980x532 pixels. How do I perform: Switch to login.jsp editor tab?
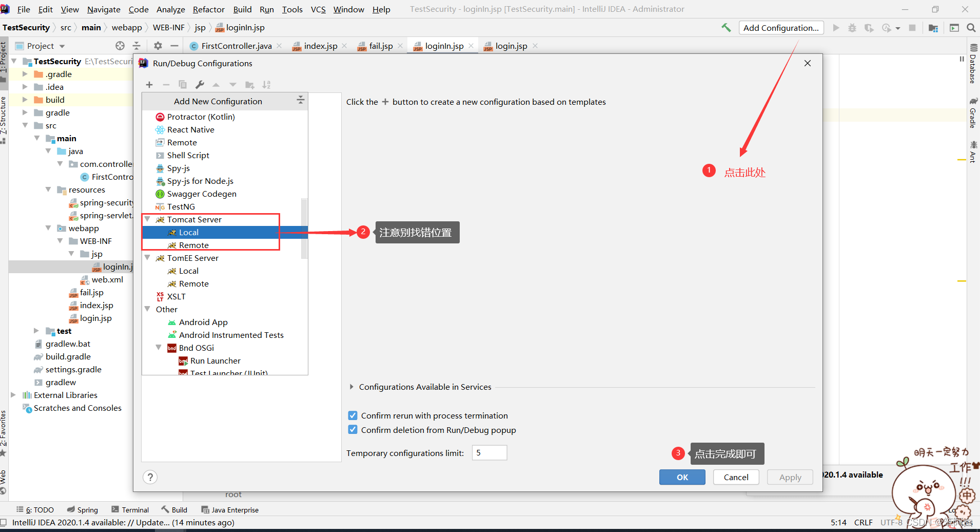[x=511, y=46]
